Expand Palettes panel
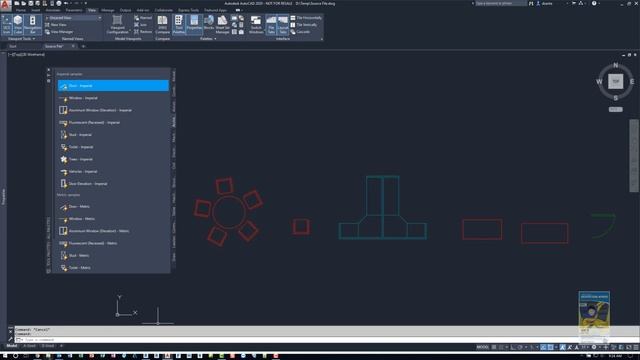640x360 pixels. [208, 39]
